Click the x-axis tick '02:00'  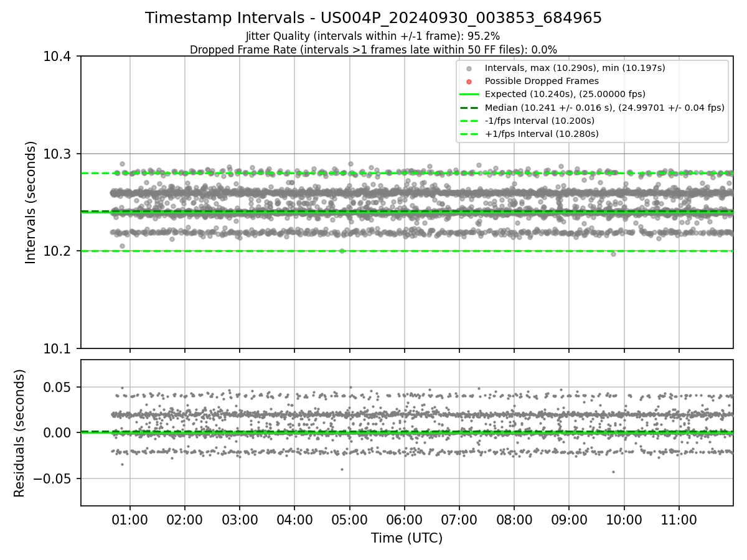[185, 520]
